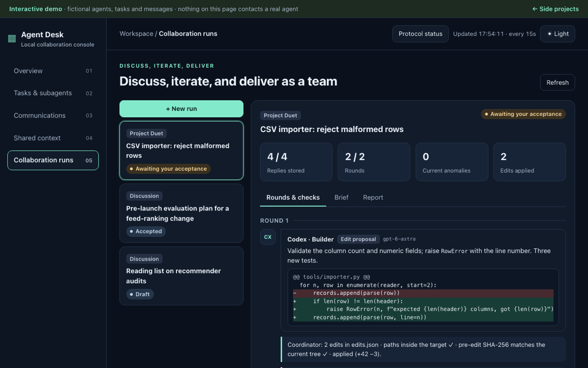
Task: Click the removed line records.append(parse(row))
Action: [x=423, y=293]
